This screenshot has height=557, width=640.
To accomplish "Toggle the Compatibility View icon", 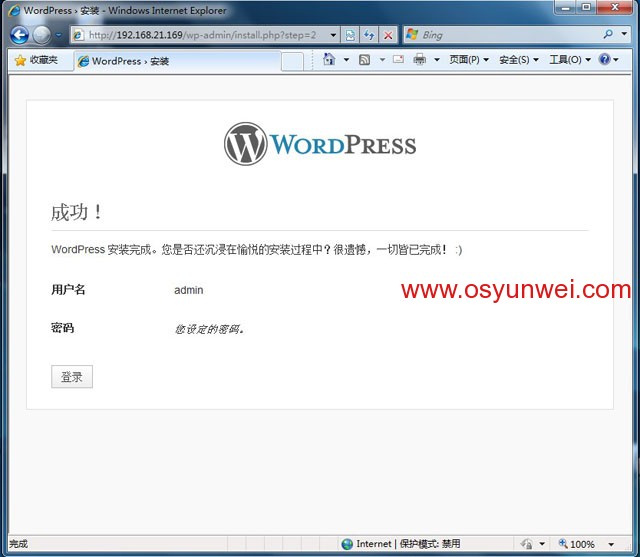I will 350,35.
